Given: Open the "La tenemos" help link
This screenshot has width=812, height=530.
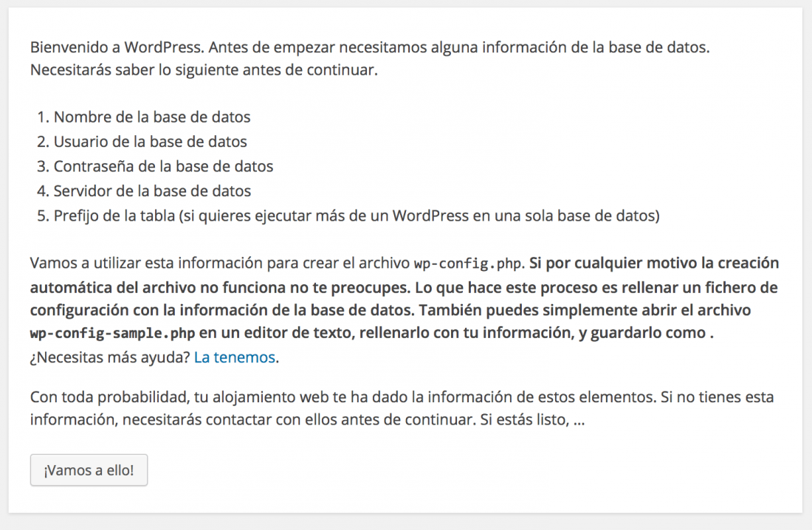Looking at the screenshot, I should [234, 357].
